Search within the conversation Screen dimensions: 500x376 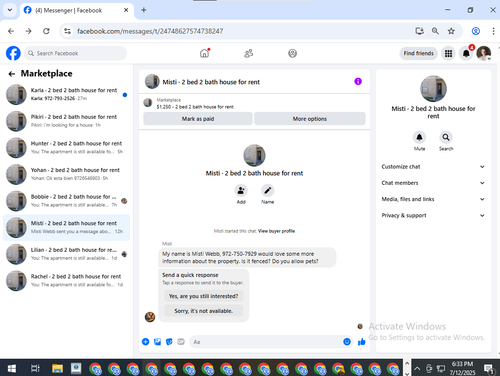click(x=446, y=137)
